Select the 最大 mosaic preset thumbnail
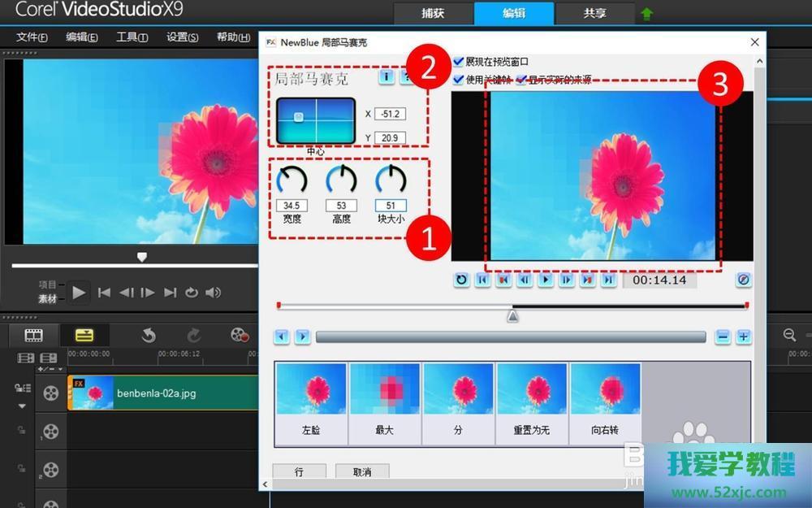This screenshot has width=812, height=508. (x=385, y=398)
